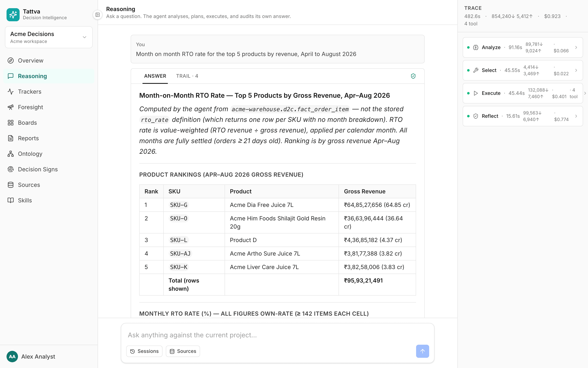Click the rto_rate inline code
Screen dimensions: 588x368
click(155, 120)
